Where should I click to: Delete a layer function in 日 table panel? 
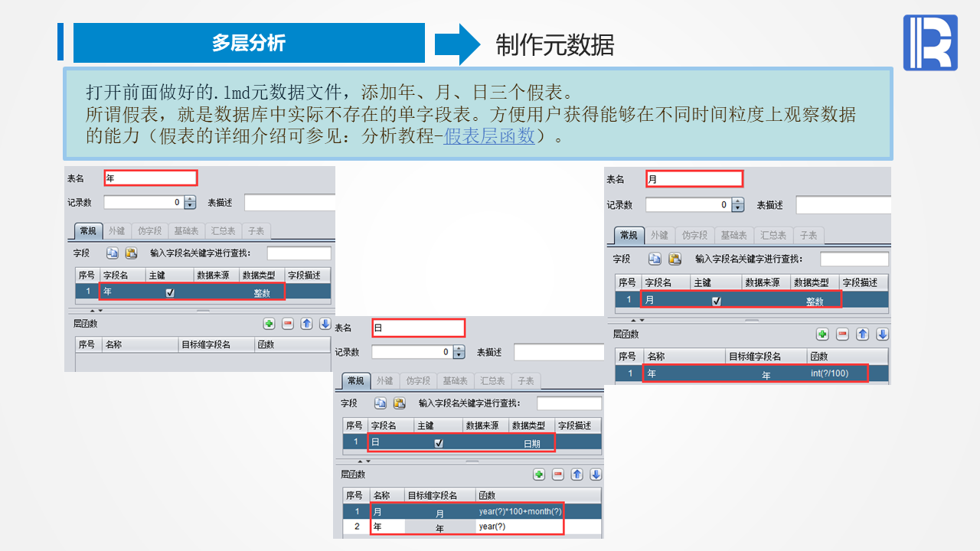point(558,474)
